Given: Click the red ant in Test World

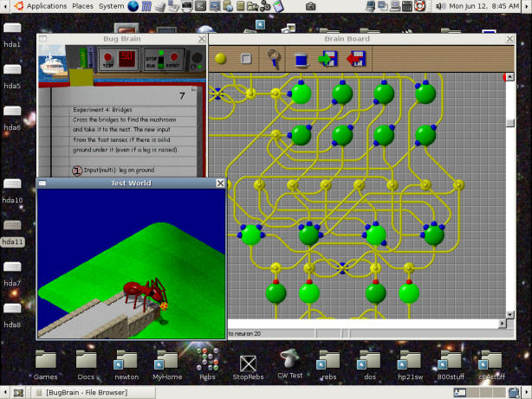Looking at the screenshot, I should pyautogui.click(x=144, y=293).
